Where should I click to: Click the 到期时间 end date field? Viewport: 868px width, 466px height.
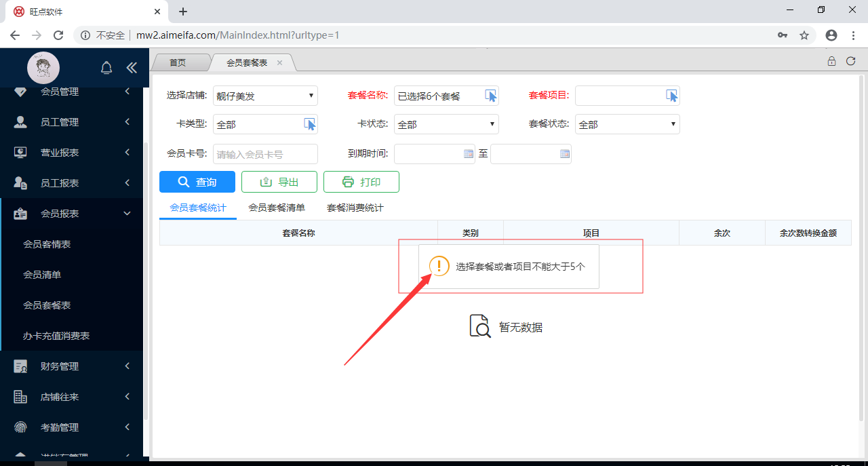click(x=531, y=154)
